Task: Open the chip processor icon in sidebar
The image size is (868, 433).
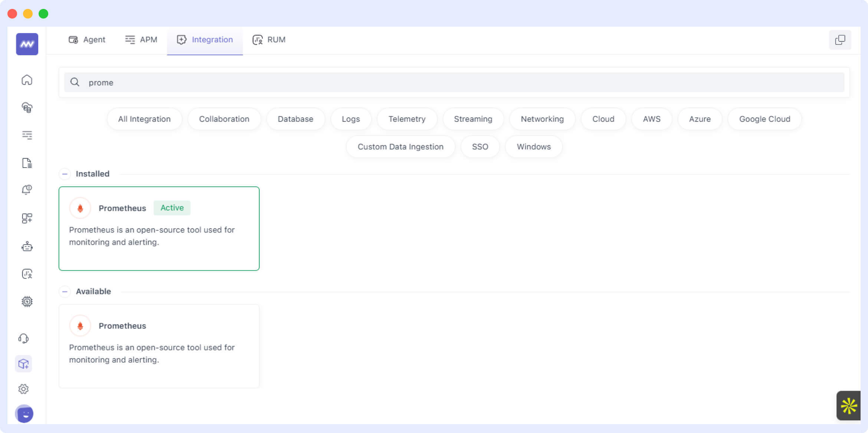Action: pos(27,301)
